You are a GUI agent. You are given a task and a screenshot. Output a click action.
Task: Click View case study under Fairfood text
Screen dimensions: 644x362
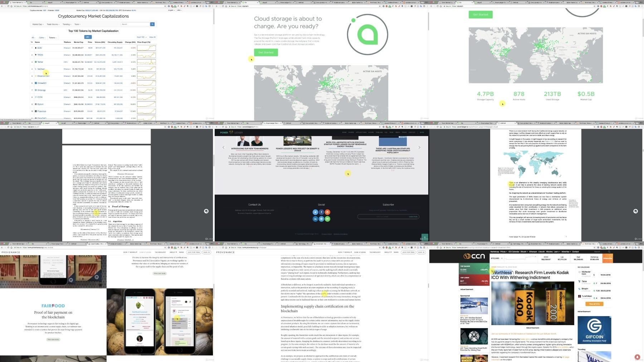click(53, 339)
